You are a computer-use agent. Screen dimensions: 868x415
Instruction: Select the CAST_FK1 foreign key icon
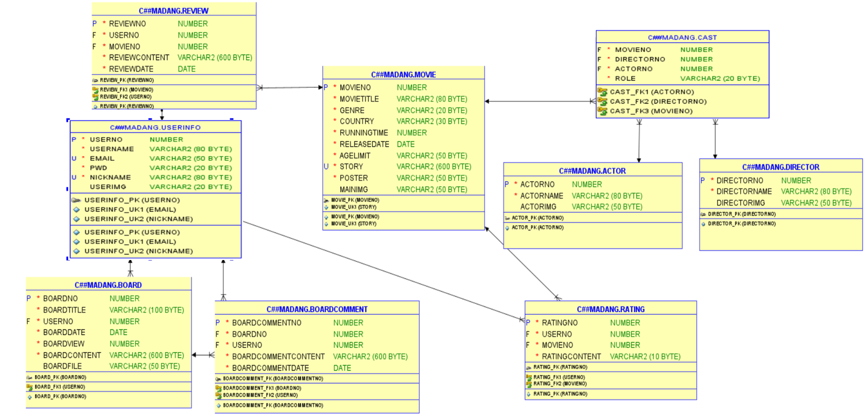click(x=602, y=92)
